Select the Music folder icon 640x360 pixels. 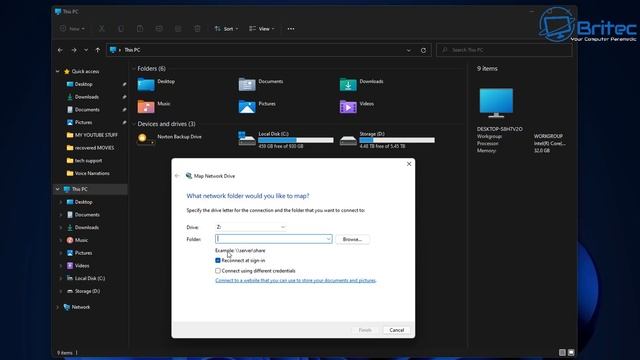(146, 106)
